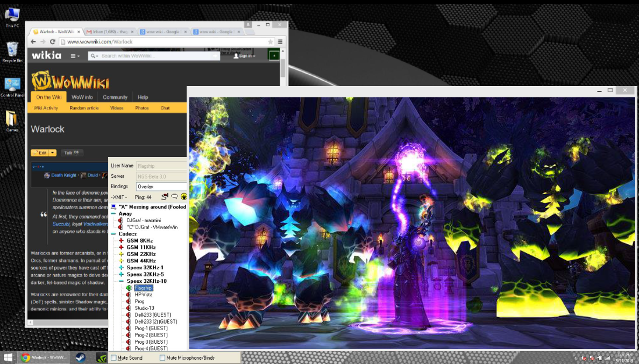This screenshot has width=639, height=364.
Task: Click the Chrome forward arrow
Action: 43,41
